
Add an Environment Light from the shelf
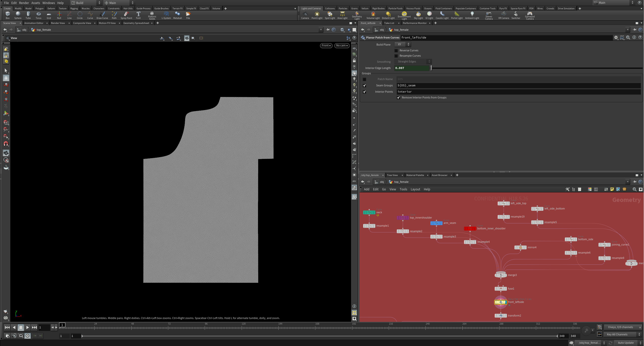(x=404, y=15)
